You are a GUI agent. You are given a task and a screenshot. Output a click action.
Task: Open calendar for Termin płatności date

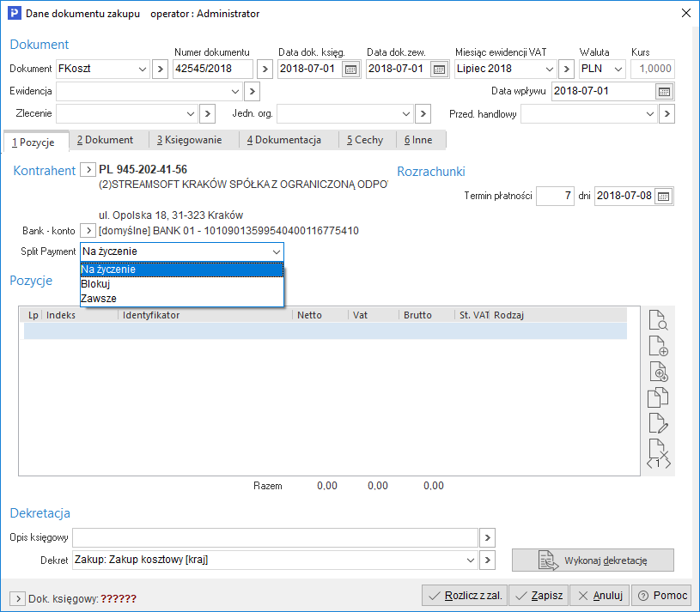click(x=664, y=197)
